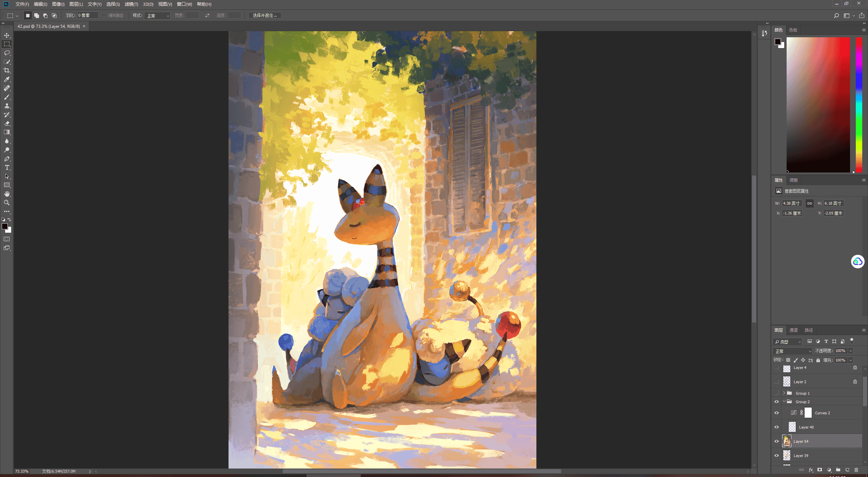Click the foreground color swatch in toolbar

5,226
